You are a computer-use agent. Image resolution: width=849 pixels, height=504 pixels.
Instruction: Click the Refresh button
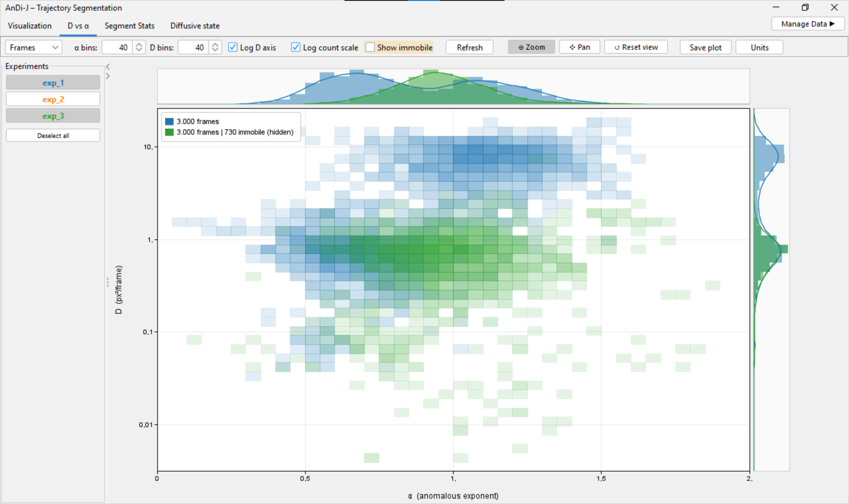pos(470,47)
